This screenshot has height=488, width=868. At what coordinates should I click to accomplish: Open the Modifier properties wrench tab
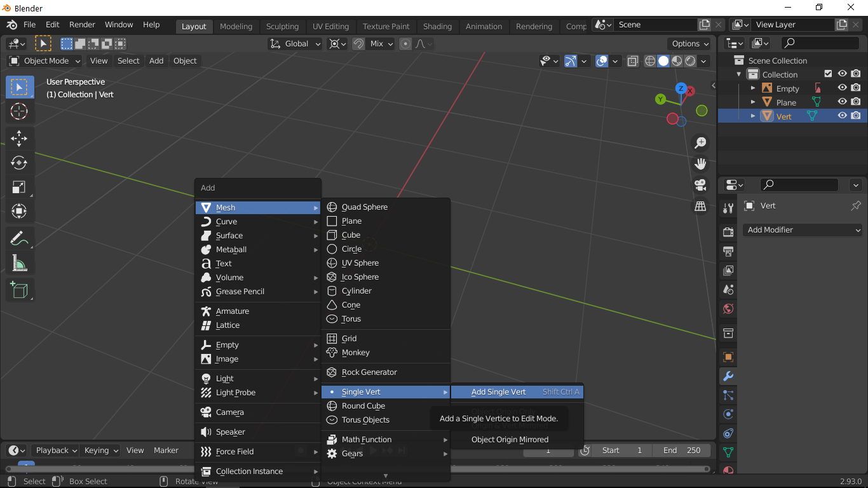pos(728,376)
